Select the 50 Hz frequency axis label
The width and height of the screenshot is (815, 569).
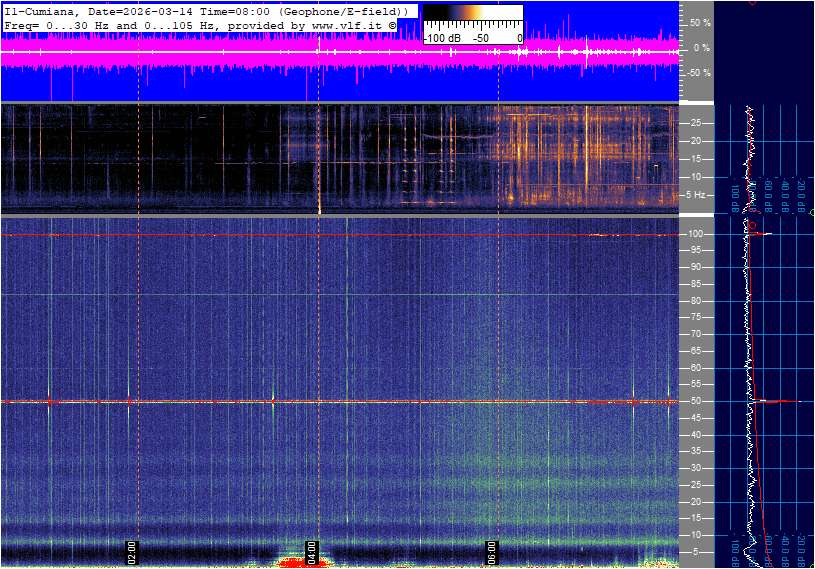point(696,401)
